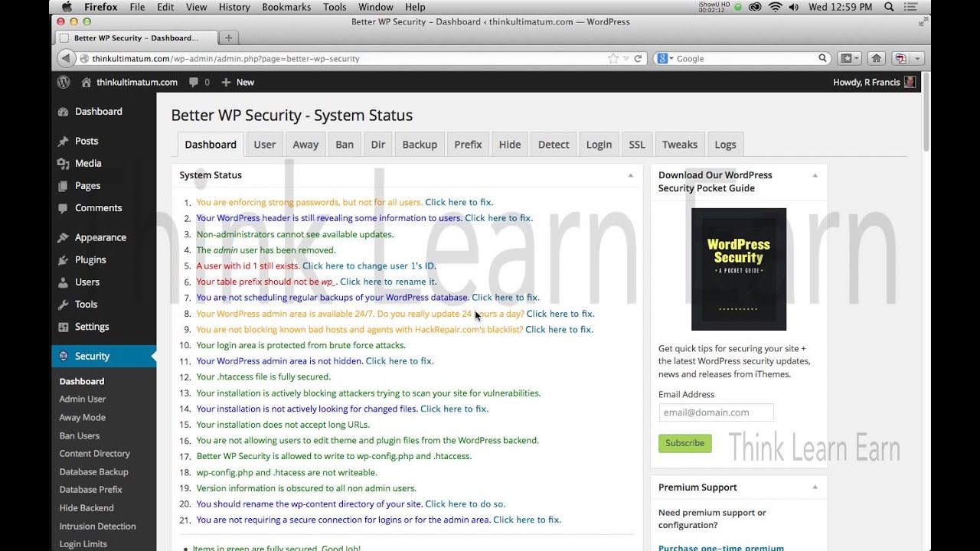Open the Google search engine dropdown
This screenshot has width=980, height=551.
[x=665, y=58]
